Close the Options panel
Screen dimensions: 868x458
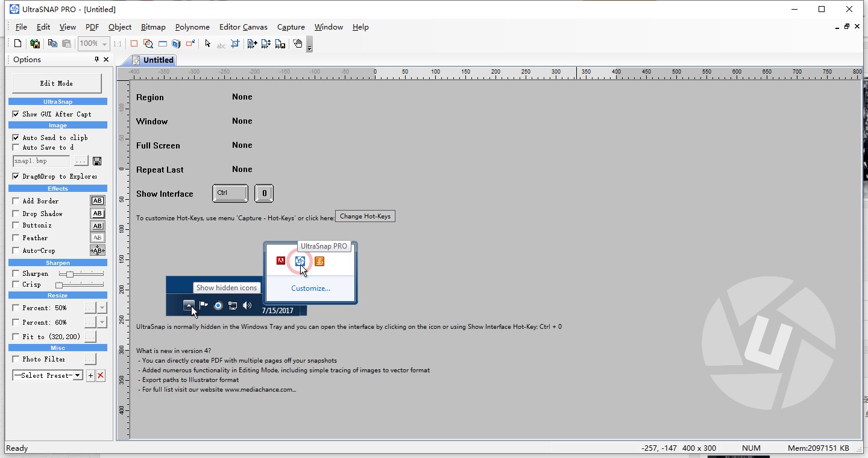pos(106,59)
